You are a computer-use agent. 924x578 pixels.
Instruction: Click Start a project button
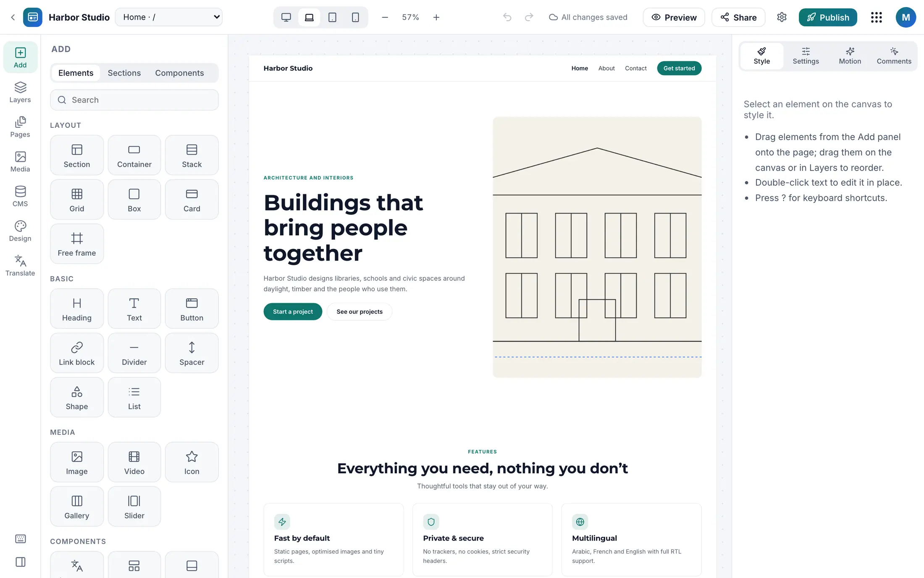coord(293,311)
